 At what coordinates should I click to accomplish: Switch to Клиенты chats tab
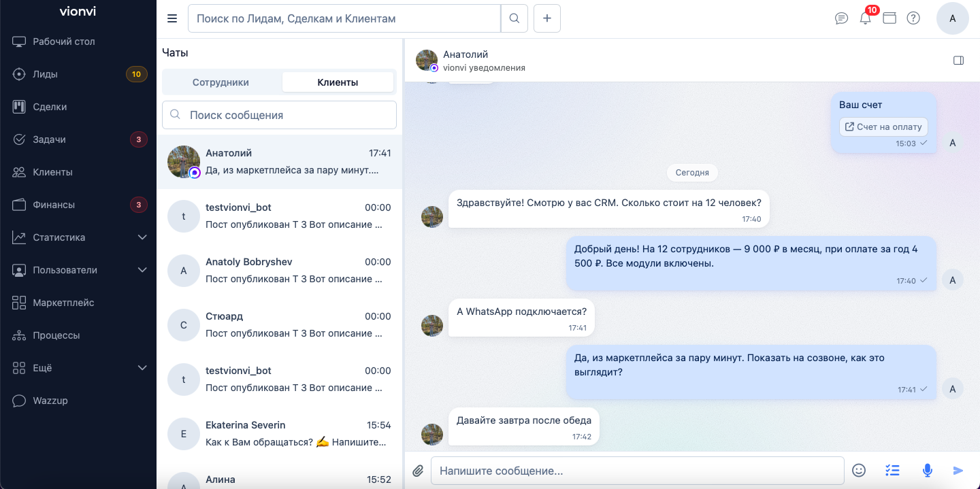coord(338,82)
